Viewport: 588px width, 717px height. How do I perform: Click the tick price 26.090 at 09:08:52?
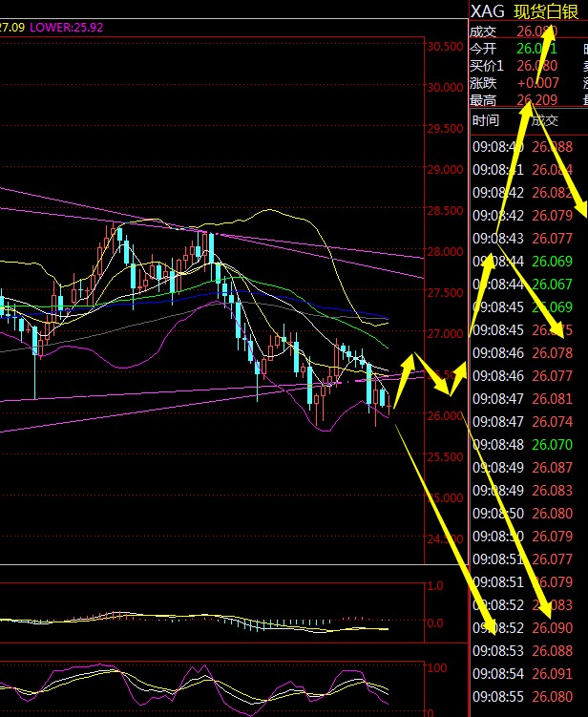(553, 628)
